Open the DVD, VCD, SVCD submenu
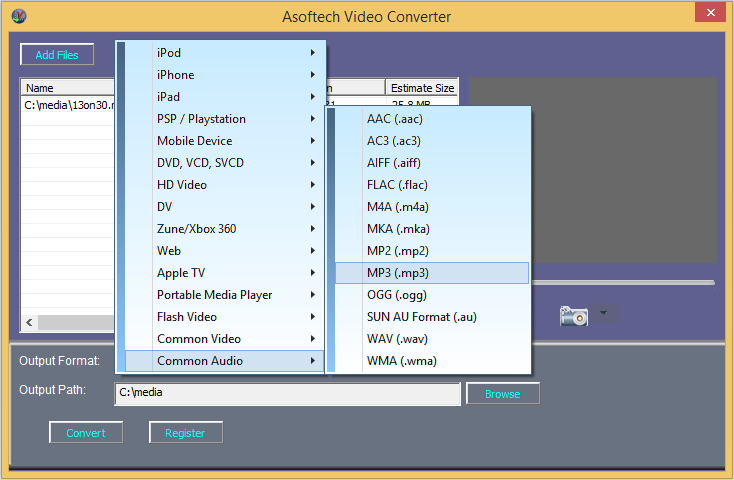The height and width of the screenshot is (480, 734). pos(225,163)
